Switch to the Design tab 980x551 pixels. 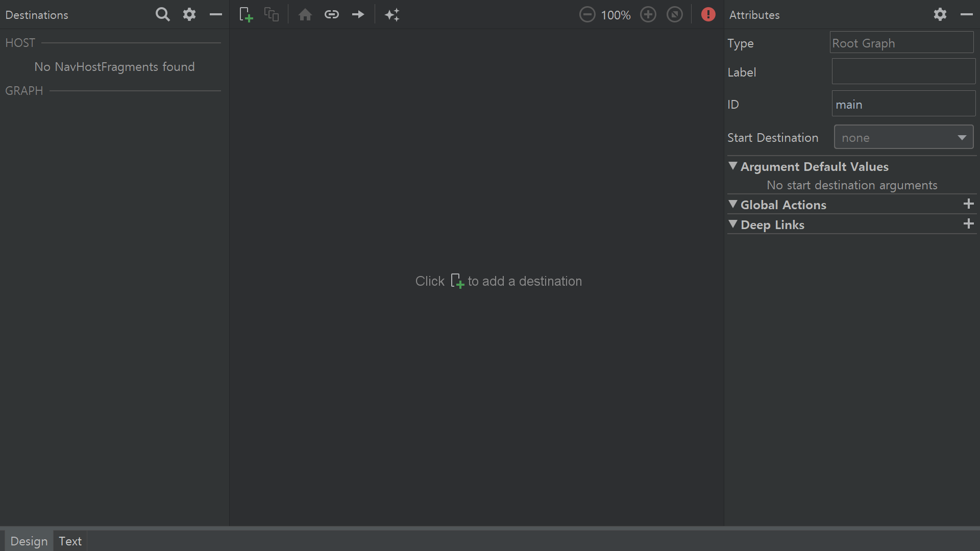[29, 541]
